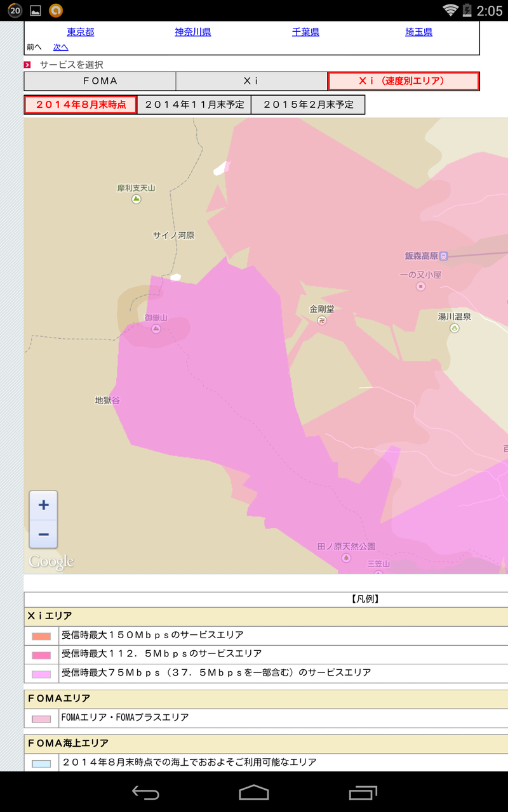Tap the Android back navigation button

click(145, 792)
